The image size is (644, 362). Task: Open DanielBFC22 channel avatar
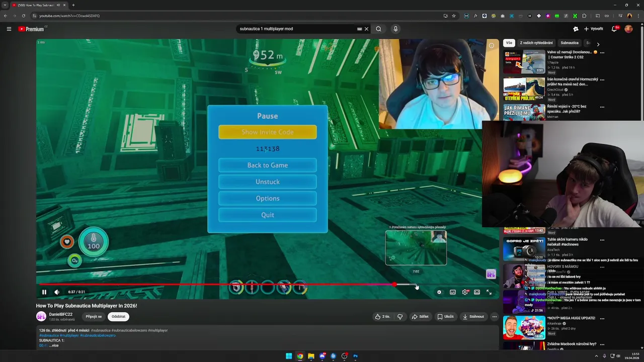pyautogui.click(x=41, y=317)
